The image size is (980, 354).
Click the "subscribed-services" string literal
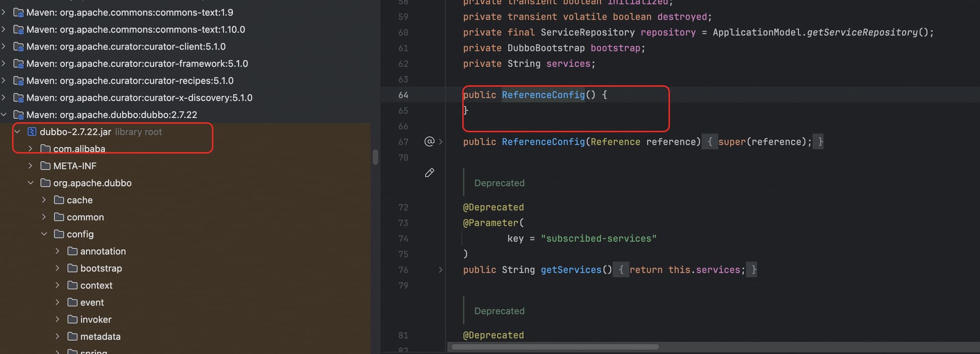598,239
